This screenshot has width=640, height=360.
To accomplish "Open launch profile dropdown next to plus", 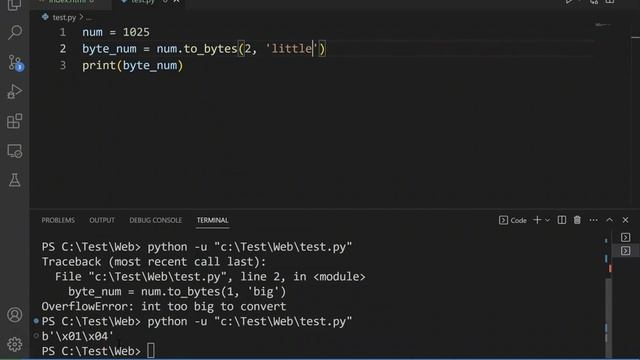I will click(548, 220).
